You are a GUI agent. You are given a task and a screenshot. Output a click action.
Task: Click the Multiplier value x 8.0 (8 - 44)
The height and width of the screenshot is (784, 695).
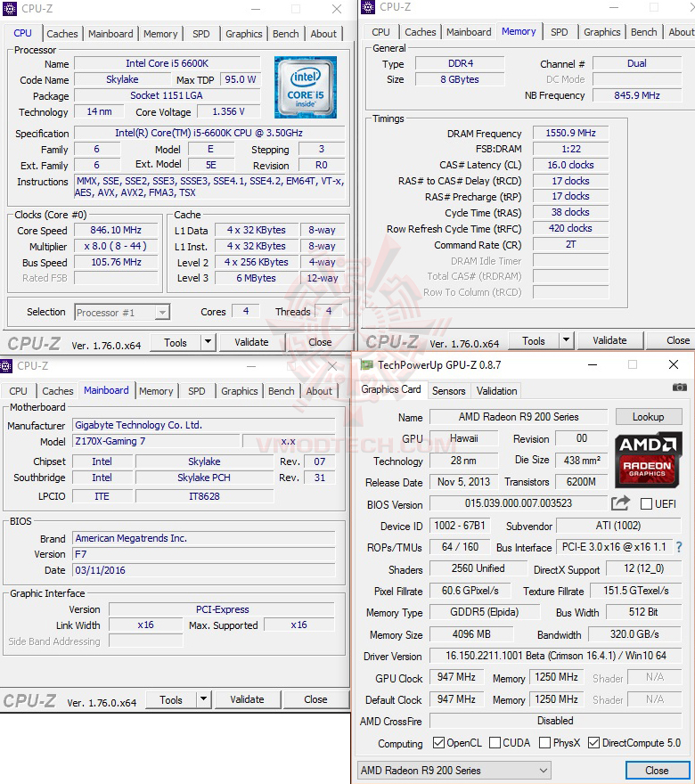click(x=116, y=246)
